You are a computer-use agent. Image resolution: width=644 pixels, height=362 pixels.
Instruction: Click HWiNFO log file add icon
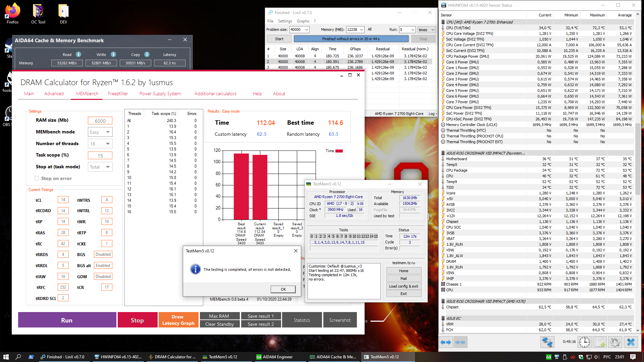[x=600, y=342]
